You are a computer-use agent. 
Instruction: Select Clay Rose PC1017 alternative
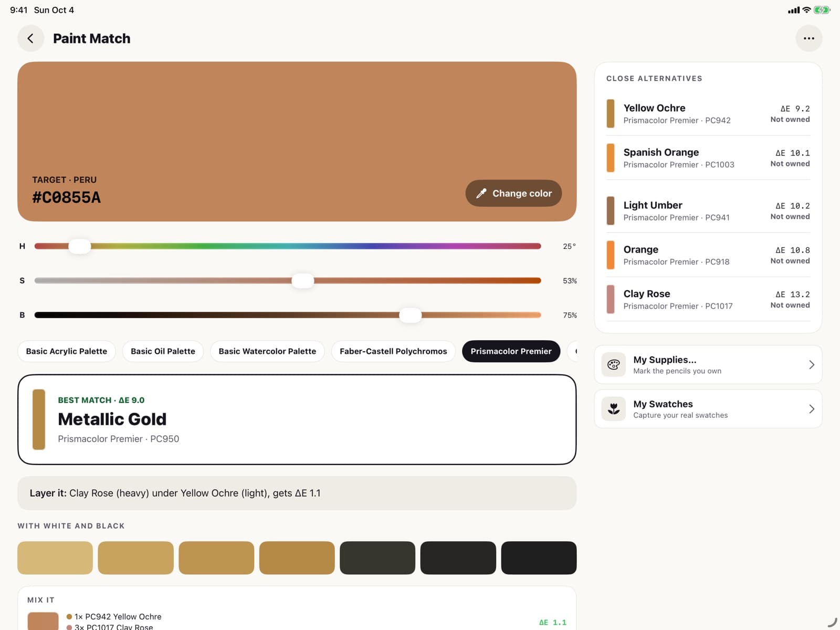[708, 299]
